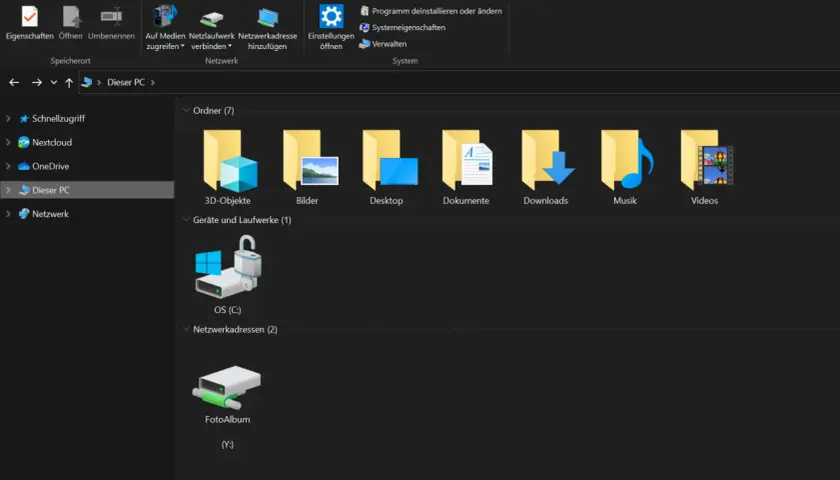Select the Musik folder icon

tap(627, 160)
